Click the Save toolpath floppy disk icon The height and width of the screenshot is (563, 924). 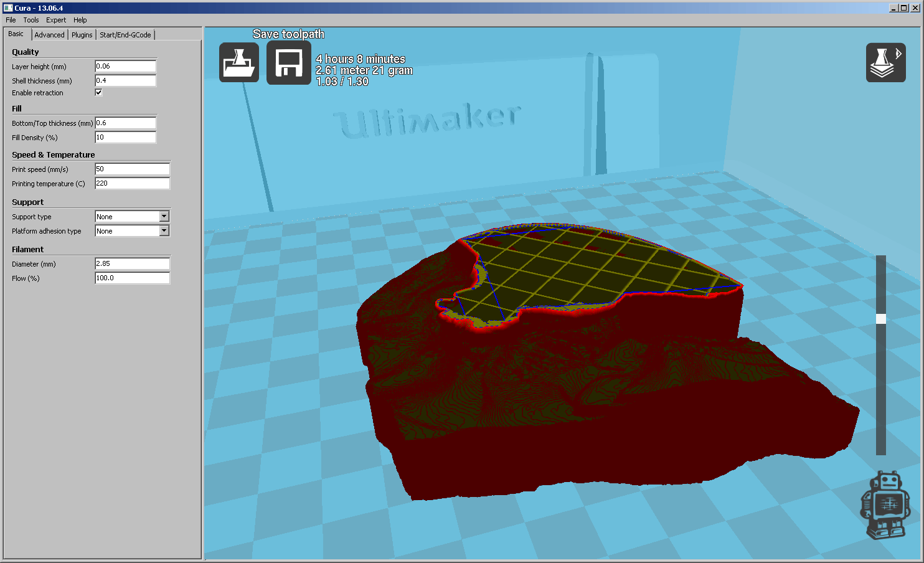[x=289, y=62]
